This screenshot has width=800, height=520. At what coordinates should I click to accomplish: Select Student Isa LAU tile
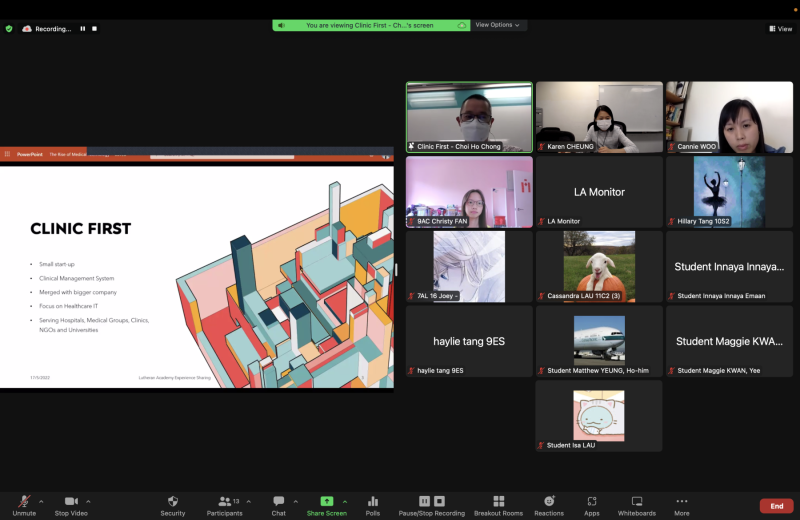pos(599,415)
